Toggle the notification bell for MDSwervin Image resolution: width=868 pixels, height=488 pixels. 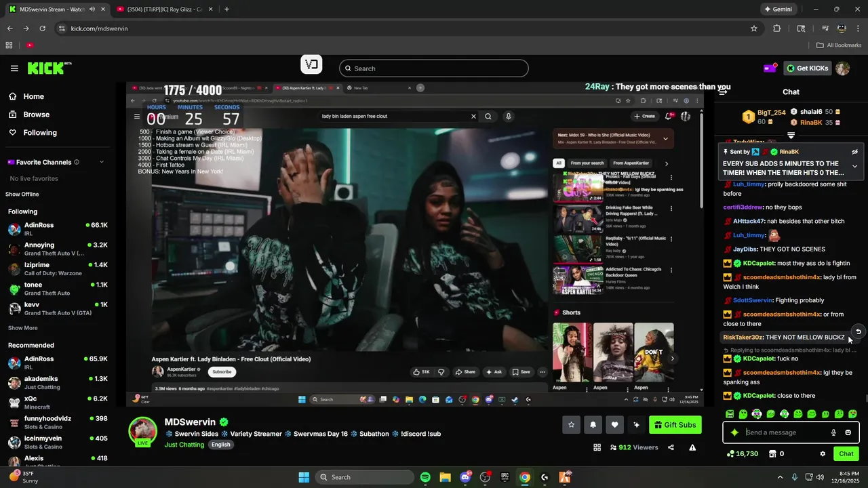593,425
